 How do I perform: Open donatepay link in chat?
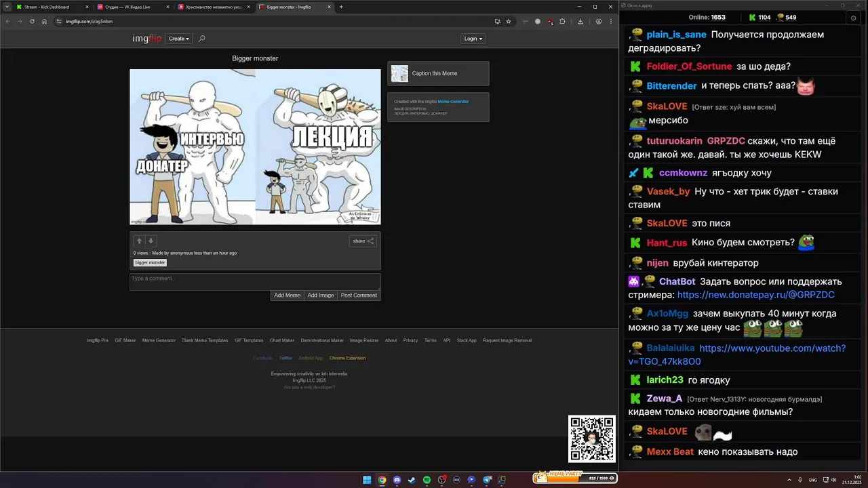pyautogui.click(x=755, y=295)
